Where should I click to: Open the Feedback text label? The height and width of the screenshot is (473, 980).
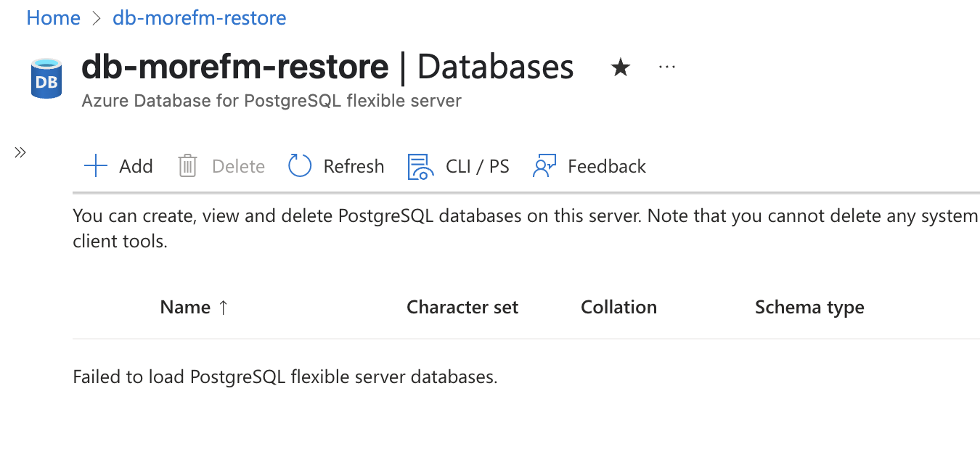pyautogui.click(x=607, y=166)
